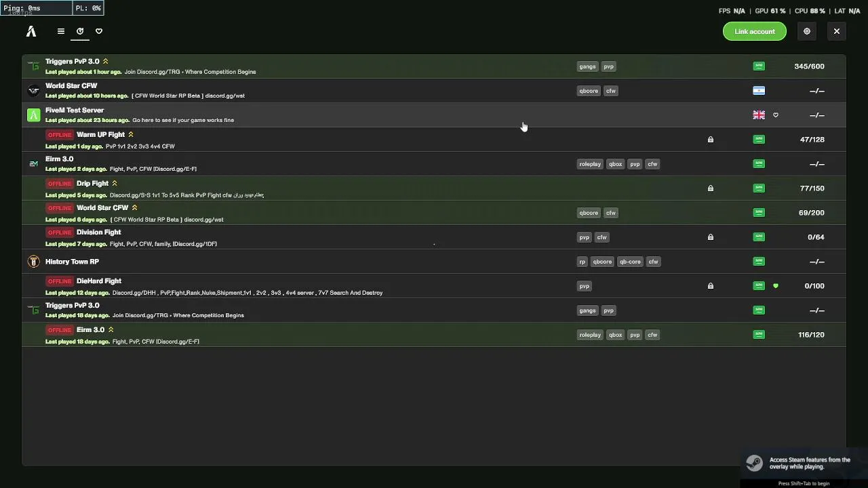Click the Saudi flag on Warm UP Fight row

[759, 140]
